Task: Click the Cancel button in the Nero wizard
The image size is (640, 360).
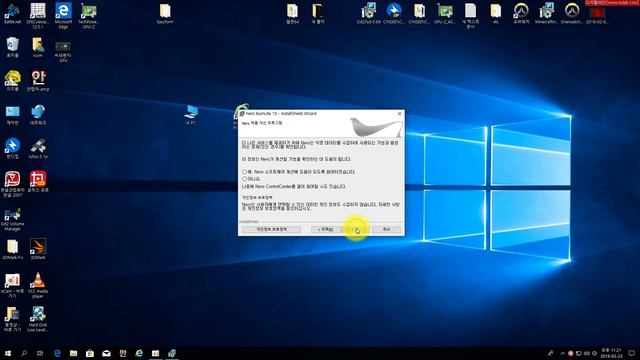Action: tap(386, 229)
